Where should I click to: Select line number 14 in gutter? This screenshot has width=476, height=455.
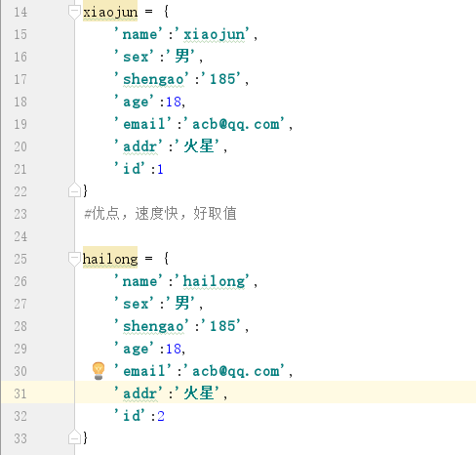click(20, 12)
